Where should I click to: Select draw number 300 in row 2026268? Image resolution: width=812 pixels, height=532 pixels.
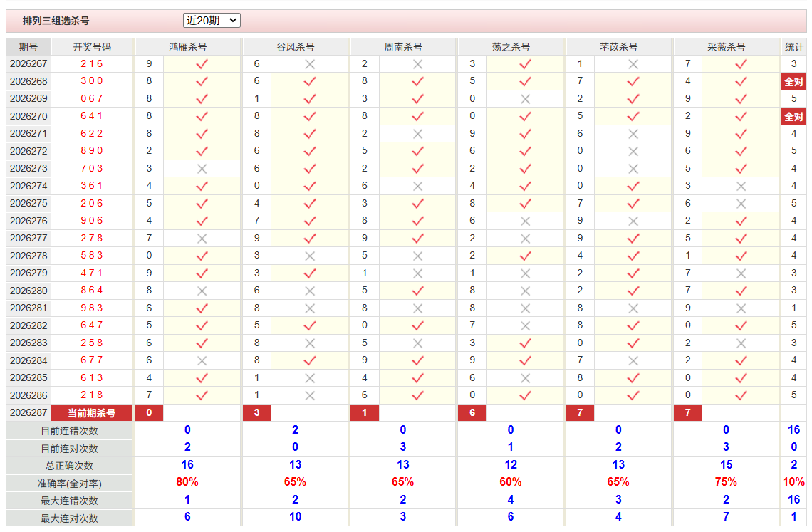[92, 80]
